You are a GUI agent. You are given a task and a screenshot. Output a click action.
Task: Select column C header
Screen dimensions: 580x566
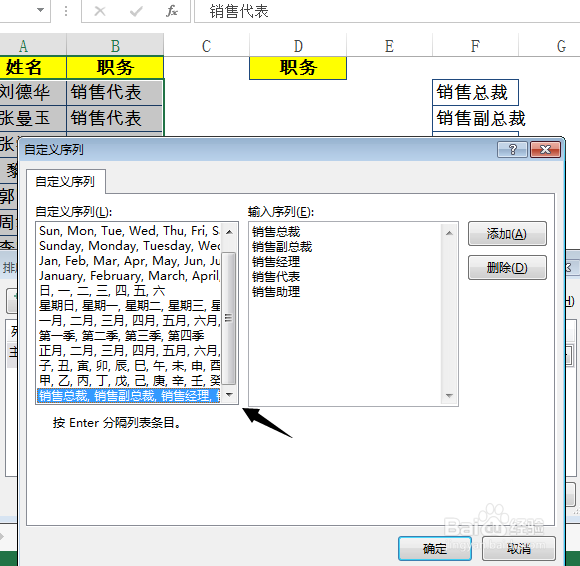pyautogui.click(x=206, y=46)
